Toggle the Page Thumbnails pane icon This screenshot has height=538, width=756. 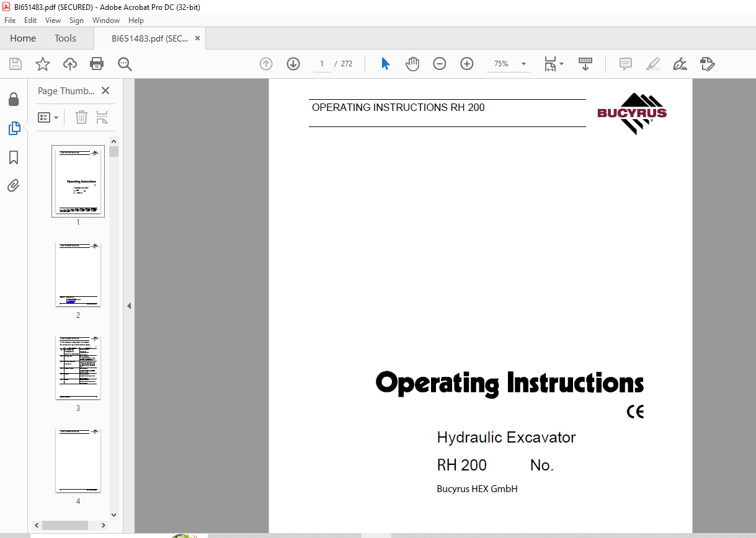(14, 128)
